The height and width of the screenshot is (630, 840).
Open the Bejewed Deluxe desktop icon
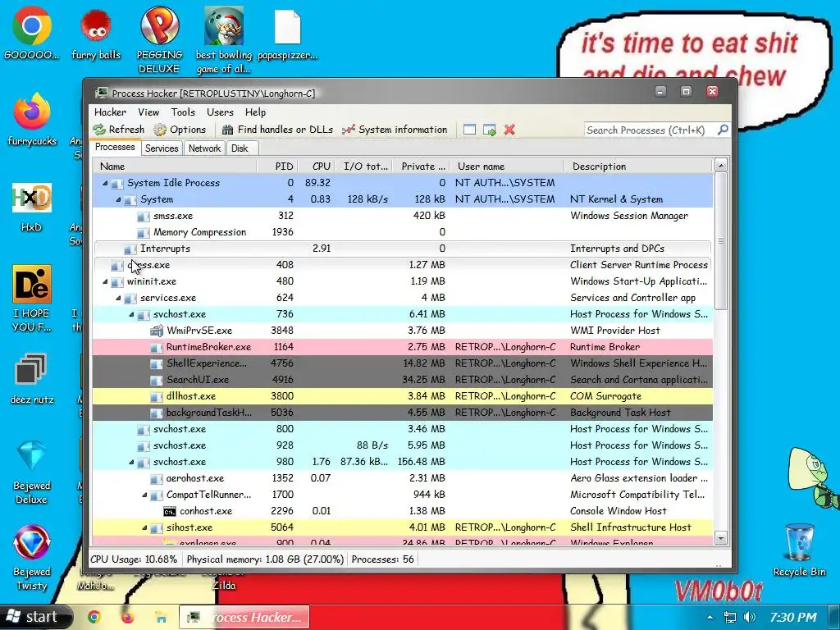tap(32, 472)
